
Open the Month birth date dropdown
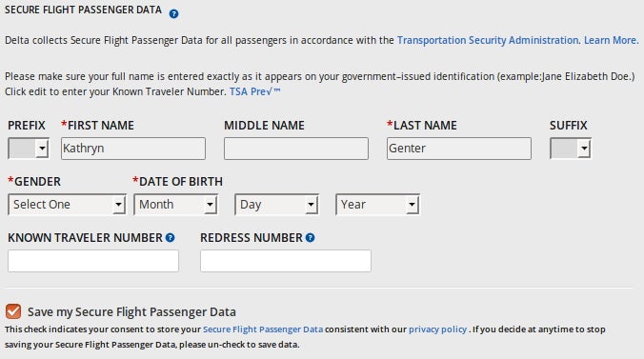click(x=176, y=205)
